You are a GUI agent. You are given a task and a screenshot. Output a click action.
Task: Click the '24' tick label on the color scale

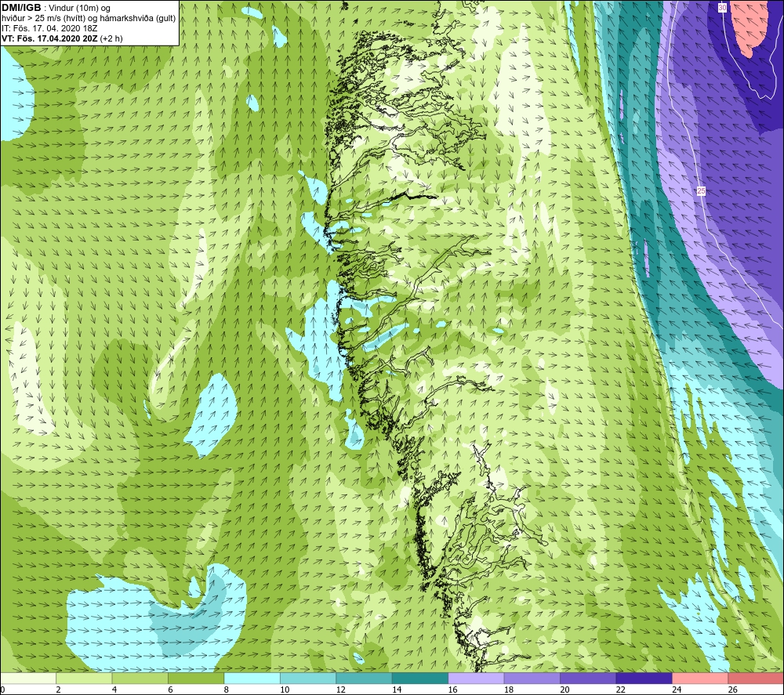coord(677,690)
